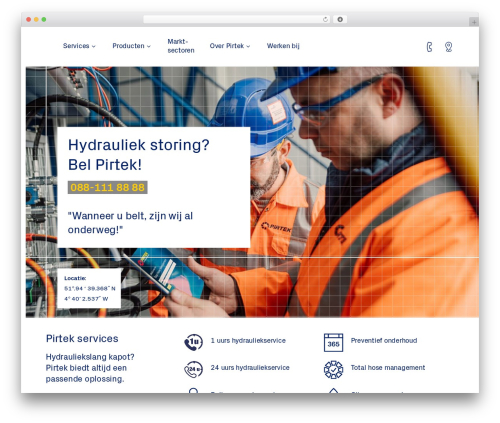
Task: Expand the Services dropdown chevron
Action: (x=94, y=46)
